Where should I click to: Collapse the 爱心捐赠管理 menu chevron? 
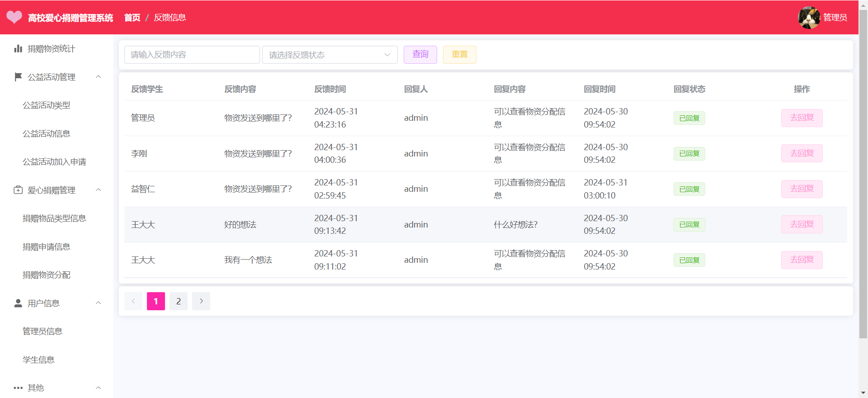tap(99, 190)
